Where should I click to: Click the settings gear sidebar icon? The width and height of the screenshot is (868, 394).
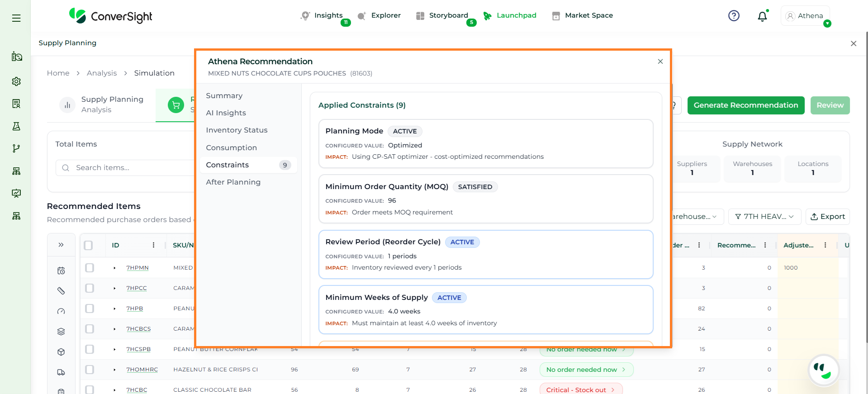16,81
